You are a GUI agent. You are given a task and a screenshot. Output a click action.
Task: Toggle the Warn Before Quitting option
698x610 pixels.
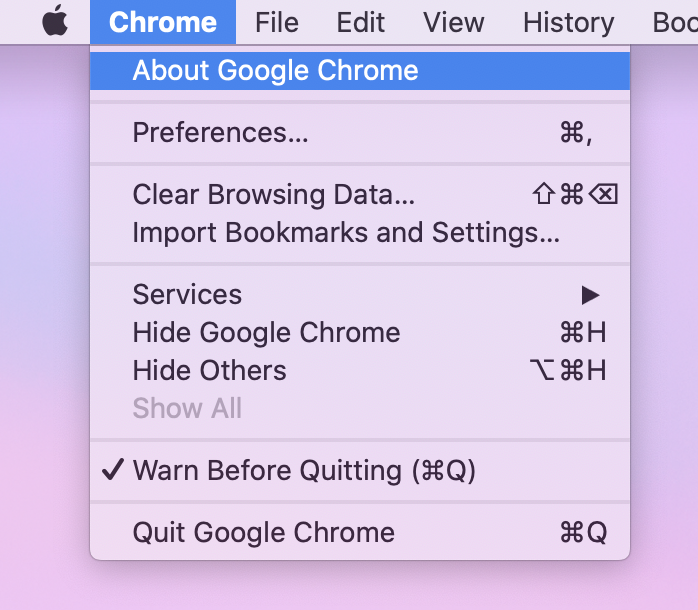click(304, 471)
